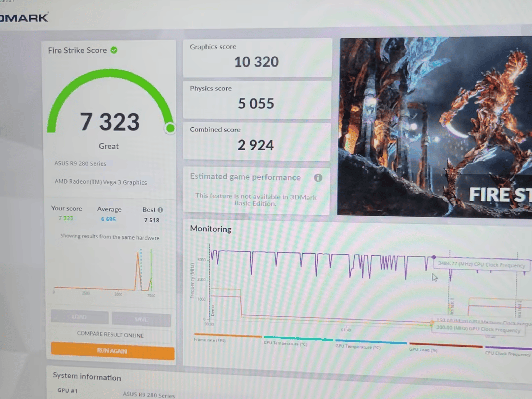Click the purple CPU clock data point
Screen dimensions: 532x399
point(434,257)
